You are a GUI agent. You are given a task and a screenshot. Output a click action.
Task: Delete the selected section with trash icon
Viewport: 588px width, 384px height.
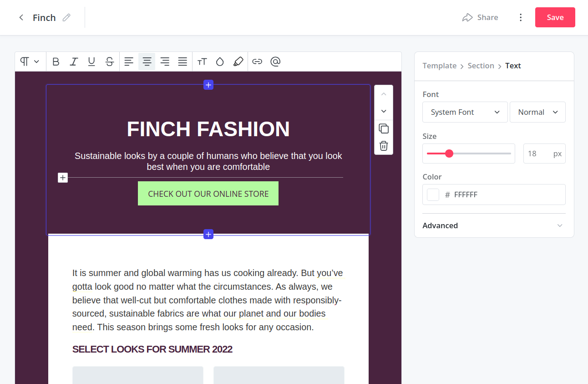point(383,145)
